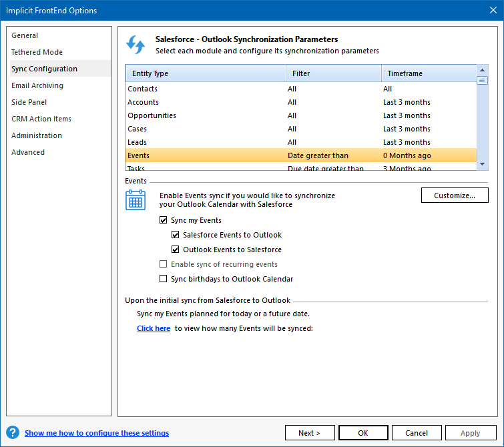The image size is (504, 447).
Task: Open 'Show me how to configure' link
Action: click(x=97, y=433)
